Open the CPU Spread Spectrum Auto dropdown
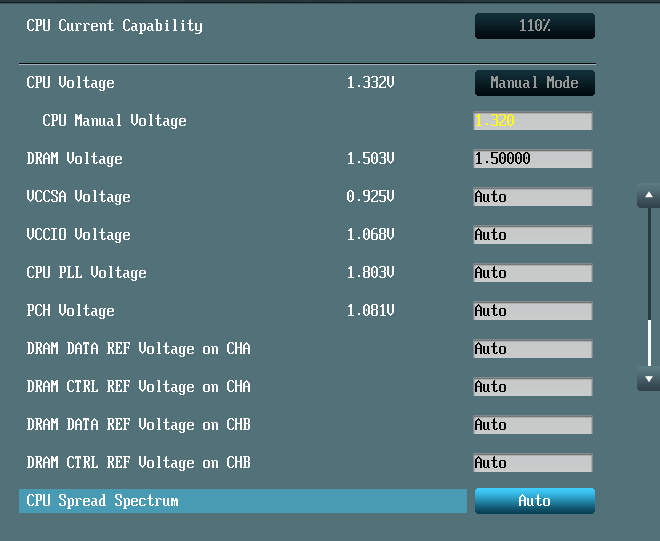 pos(535,501)
